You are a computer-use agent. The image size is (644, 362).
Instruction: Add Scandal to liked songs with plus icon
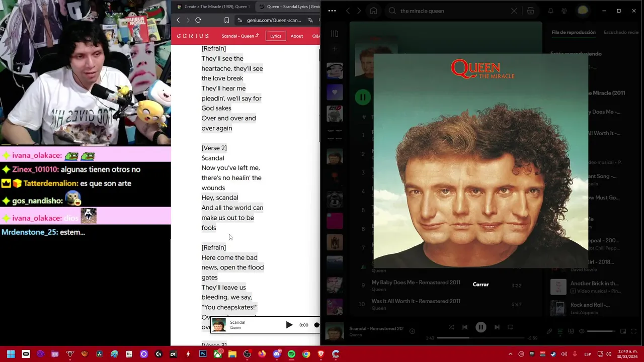412,331
